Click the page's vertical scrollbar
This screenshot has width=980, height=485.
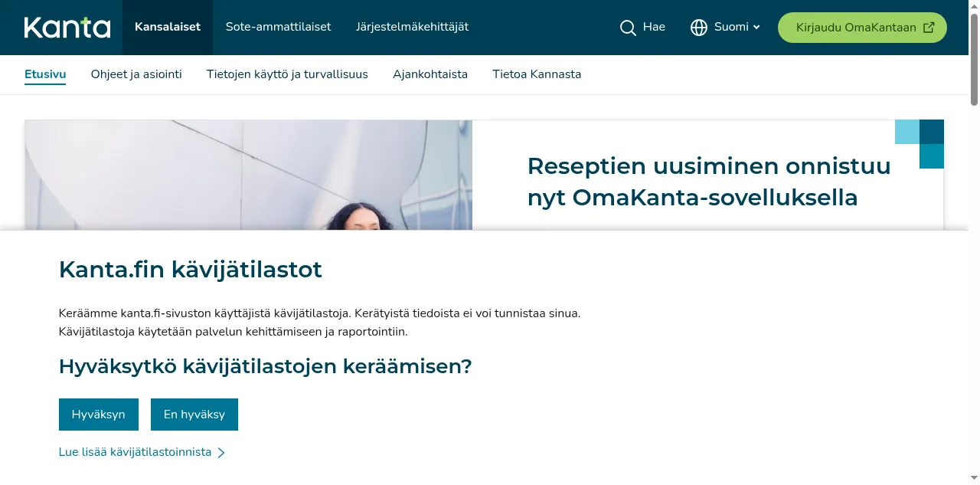pos(974,61)
